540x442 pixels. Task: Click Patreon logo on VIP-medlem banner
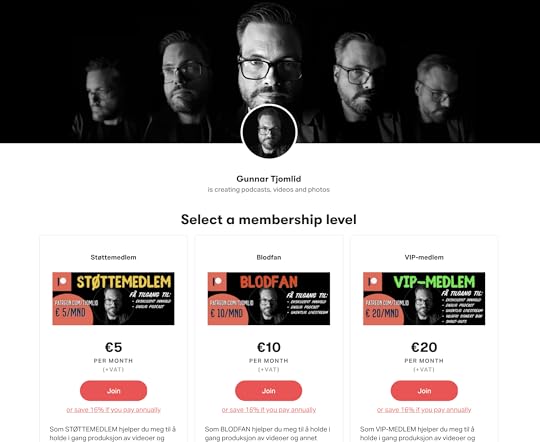(x=373, y=281)
